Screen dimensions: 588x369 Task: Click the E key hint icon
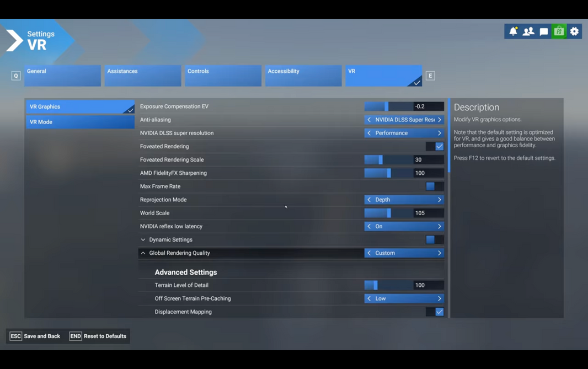point(430,75)
